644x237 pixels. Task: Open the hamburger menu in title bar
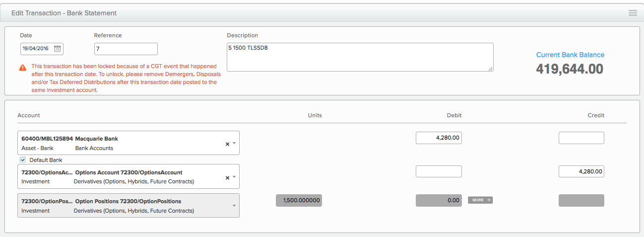click(633, 13)
